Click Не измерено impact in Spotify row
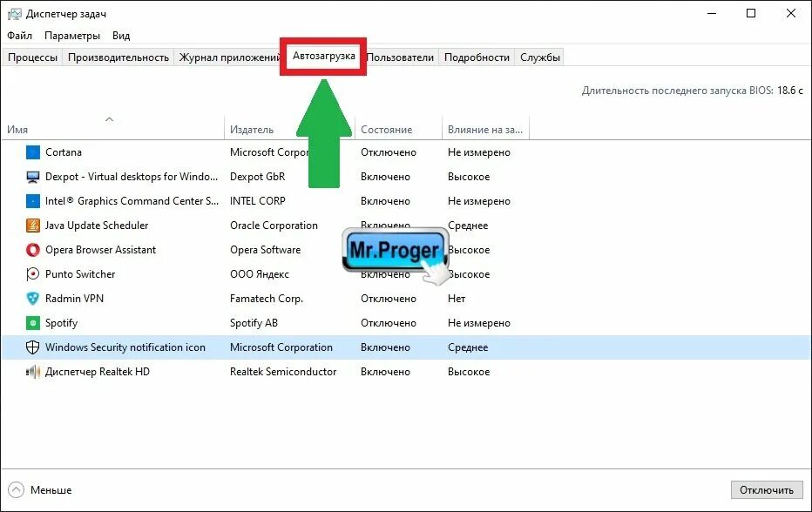The width and height of the screenshot is (812, 512). [x=479, y=323]
